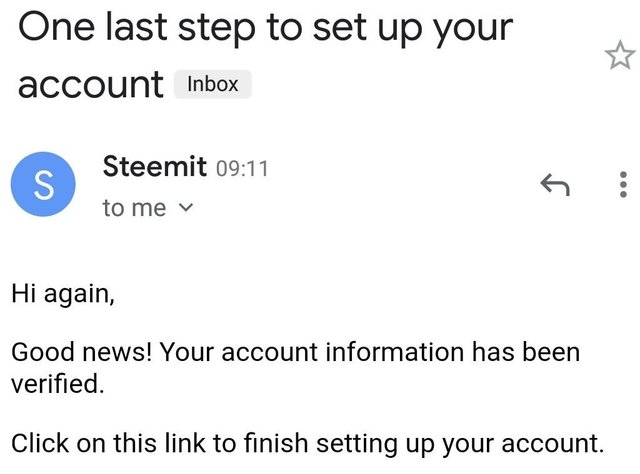Click the 09:11 timestamp
640x474 pixels.
[242, 168]
